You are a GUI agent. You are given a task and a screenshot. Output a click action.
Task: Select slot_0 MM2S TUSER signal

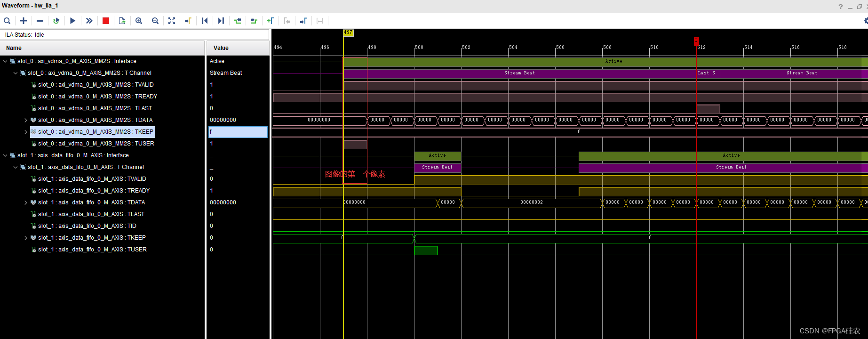(96, 144)
